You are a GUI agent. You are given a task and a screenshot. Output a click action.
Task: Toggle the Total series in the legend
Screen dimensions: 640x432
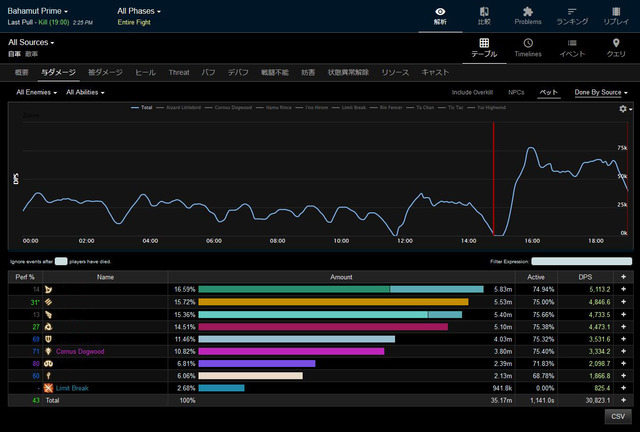click(142, 108)
